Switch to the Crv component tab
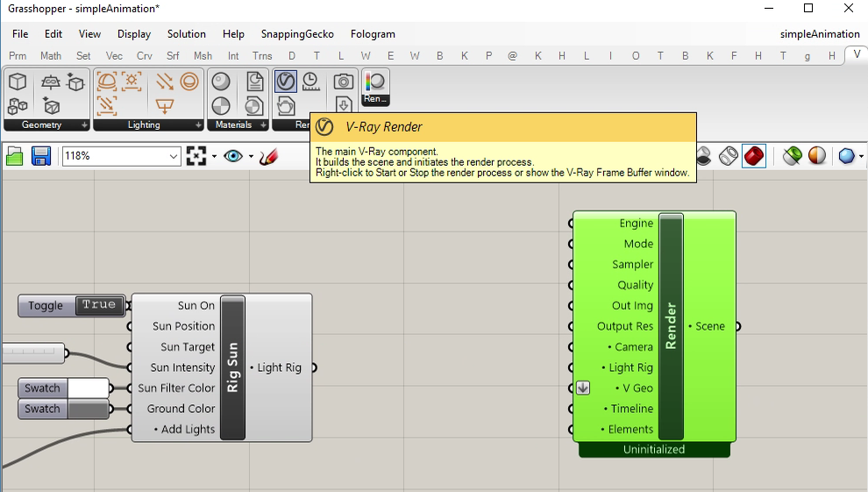This screenshot has height=492, width=868. click(x=144, y=56)
